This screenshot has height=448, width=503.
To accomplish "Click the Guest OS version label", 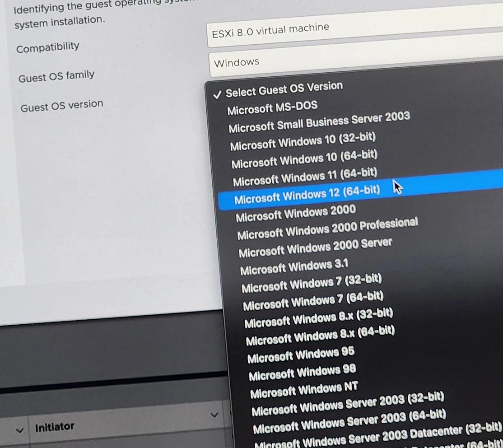I will pyautogui.click(x=61, y=106).
